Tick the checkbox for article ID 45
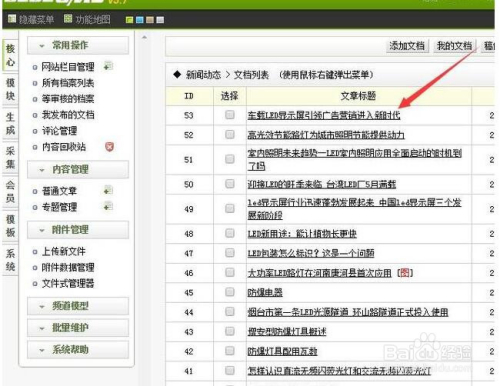 click(x=230, y=292)
